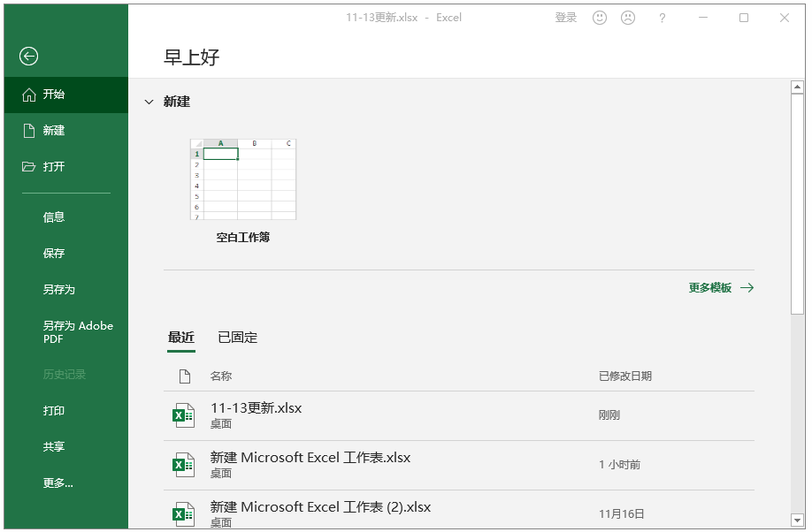Image resolution: width=812 pixels, height=532 pixels.
Task: Switch to the 已固定 tab
Action: click(238, 338)
